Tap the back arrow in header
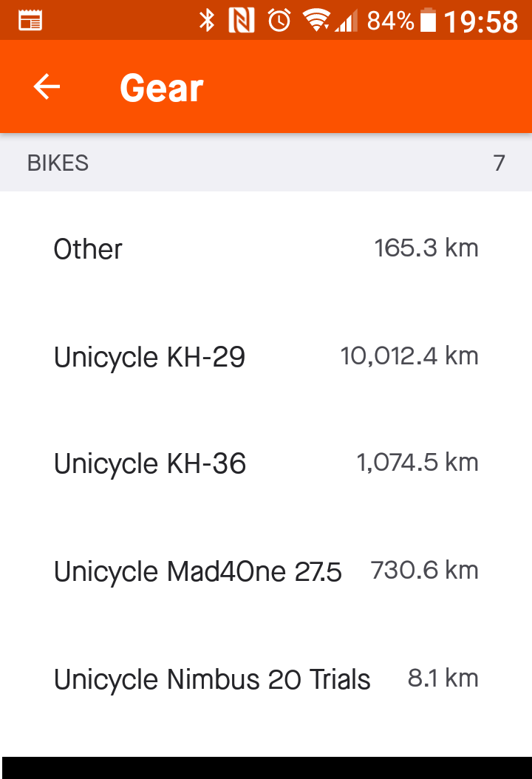 click(x=47, y=87)
